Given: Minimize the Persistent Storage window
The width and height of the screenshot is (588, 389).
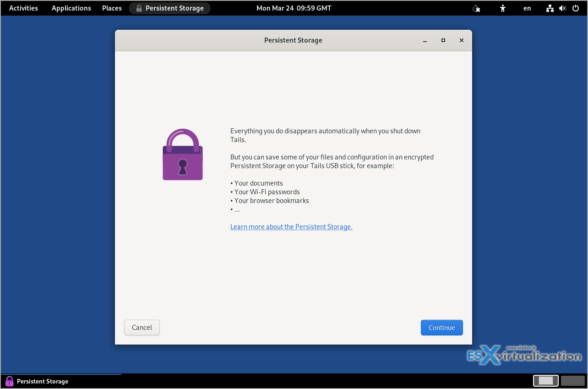Looking at the screenshot, I should click(x=425, y=40).
